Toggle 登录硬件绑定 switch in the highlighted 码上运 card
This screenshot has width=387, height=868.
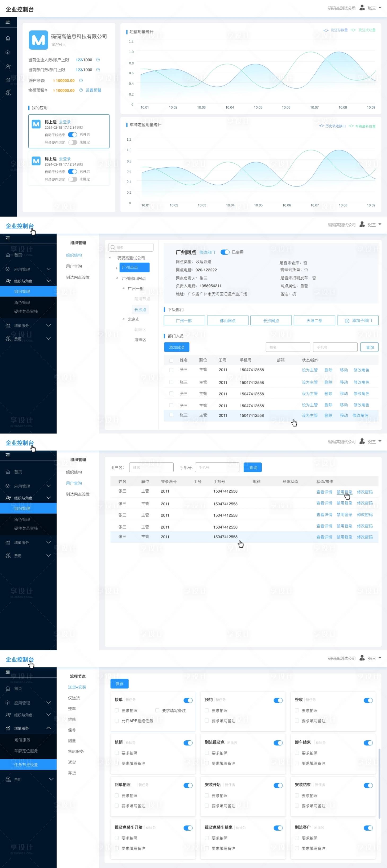pos(72,142)
